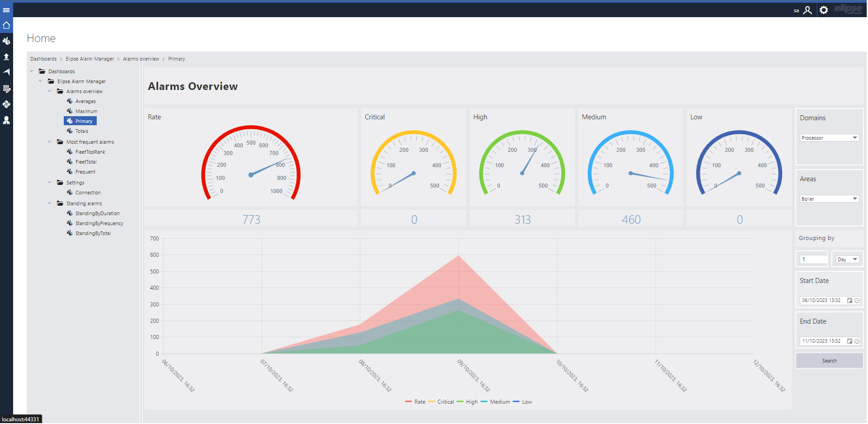Open the dashboards chart icon in the sidebar

pyautogui.click(x=6, y=41)
